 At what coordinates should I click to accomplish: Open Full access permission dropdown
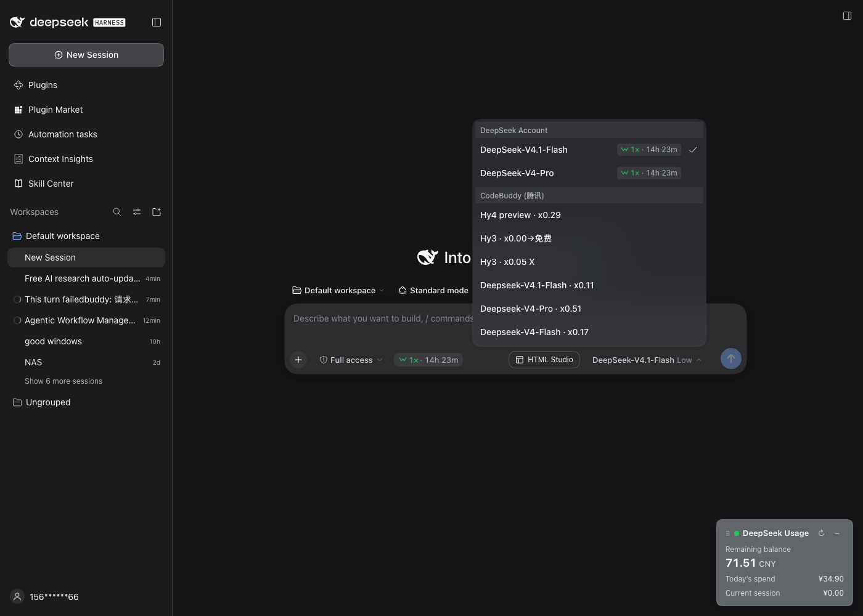pyautogui.click(x=351, y=360)
